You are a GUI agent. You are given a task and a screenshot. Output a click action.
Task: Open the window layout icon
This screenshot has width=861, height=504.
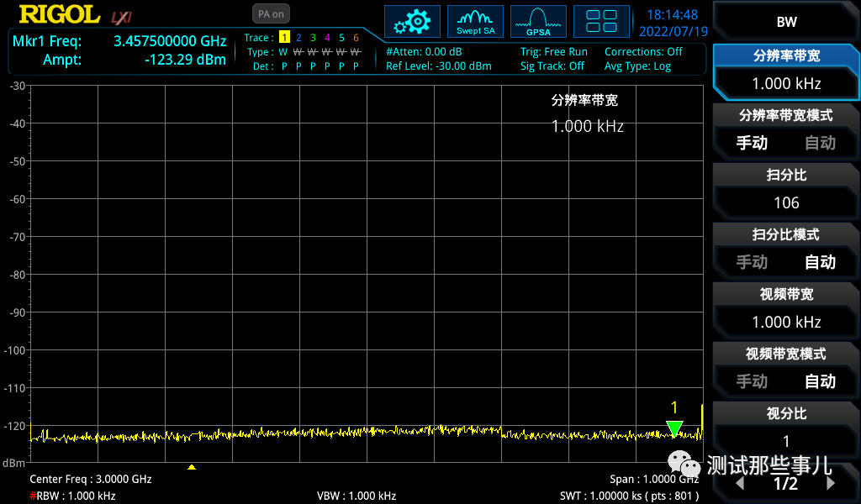coord(601,21)
